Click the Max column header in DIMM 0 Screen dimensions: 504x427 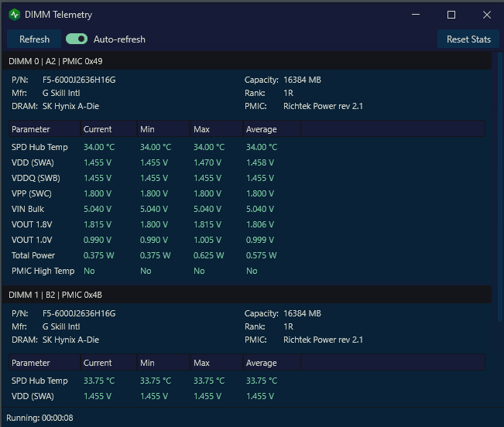(x=217, y=129)
